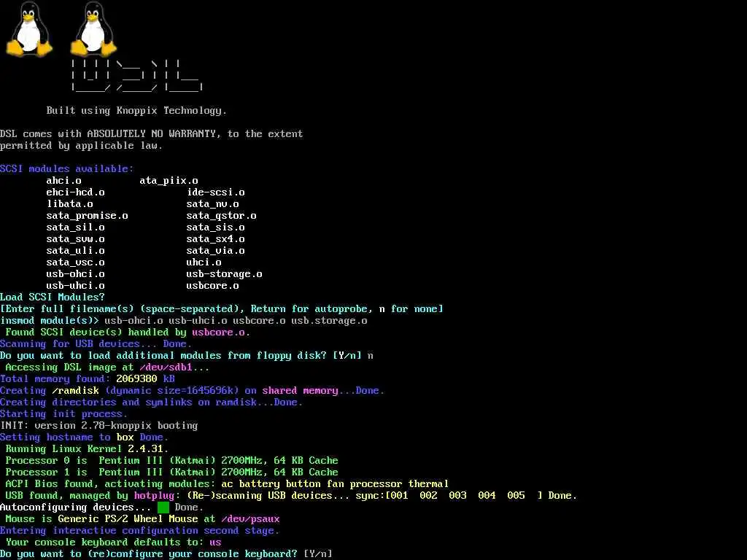Viewport: 747px width, 560px height.
Task: Click 'Running Linux Kernel 2.4.31.' line
Action: [88, 449]
